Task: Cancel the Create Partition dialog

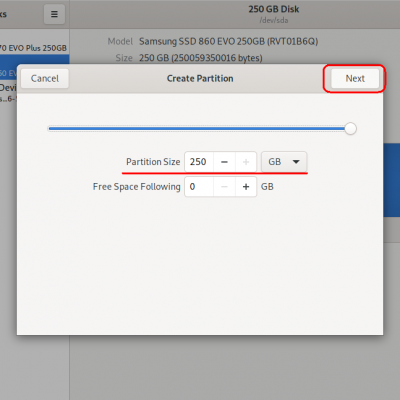Action: [45, 79]
